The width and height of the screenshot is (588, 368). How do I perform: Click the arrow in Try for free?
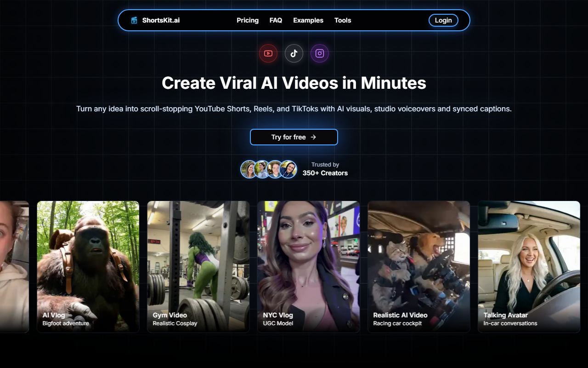[x=313, y=137]
